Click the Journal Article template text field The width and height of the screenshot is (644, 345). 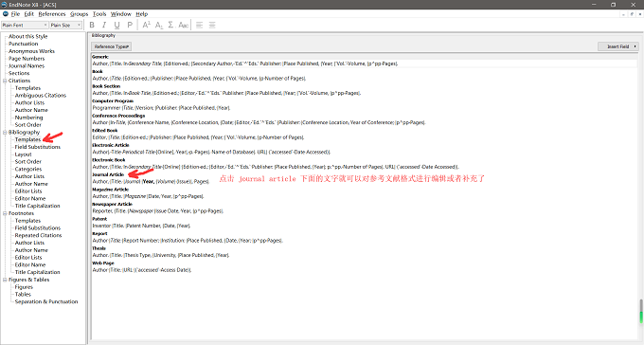click(x=152, y=181)
